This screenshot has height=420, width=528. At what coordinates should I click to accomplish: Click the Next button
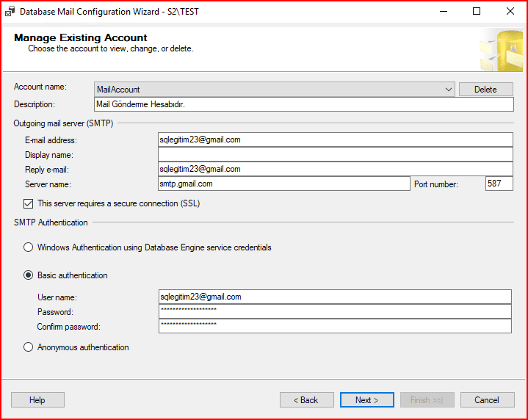(x=367, y=400)
